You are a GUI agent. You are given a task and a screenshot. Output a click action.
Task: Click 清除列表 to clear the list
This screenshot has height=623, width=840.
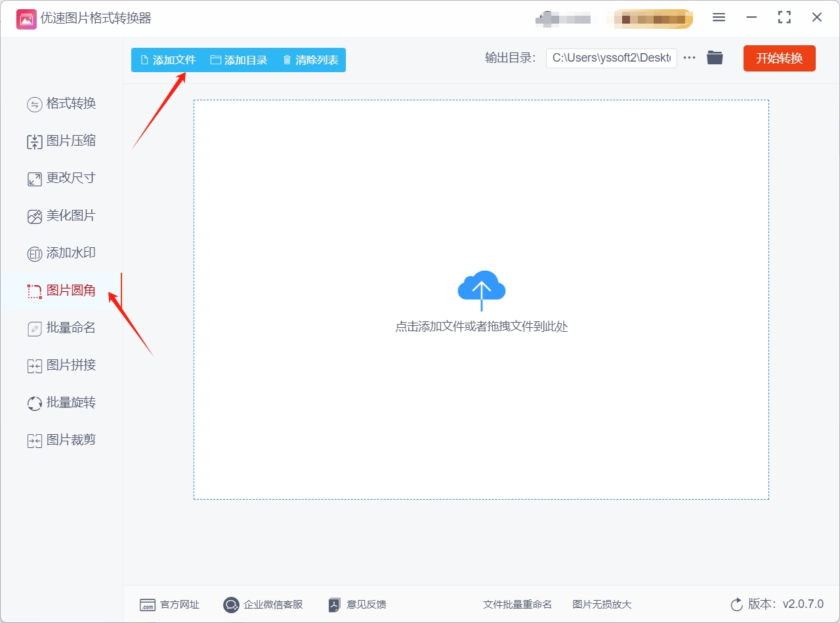[x=310, y=60]
